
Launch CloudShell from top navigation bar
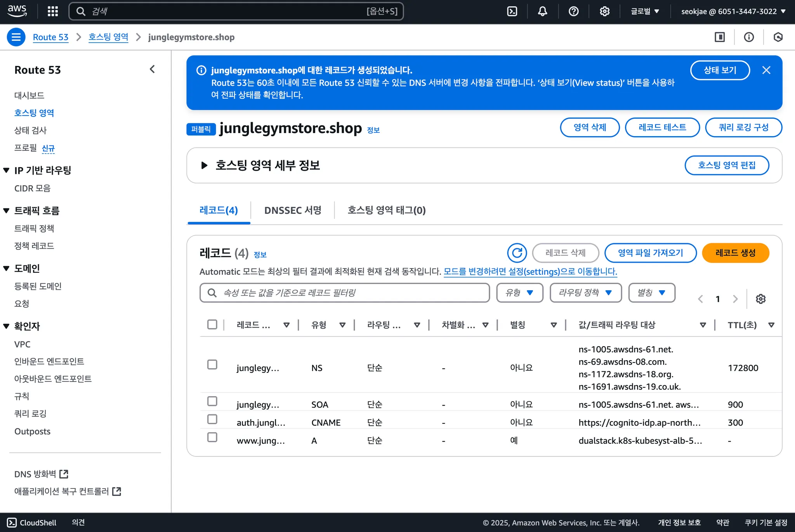click(x=512, y=11)
